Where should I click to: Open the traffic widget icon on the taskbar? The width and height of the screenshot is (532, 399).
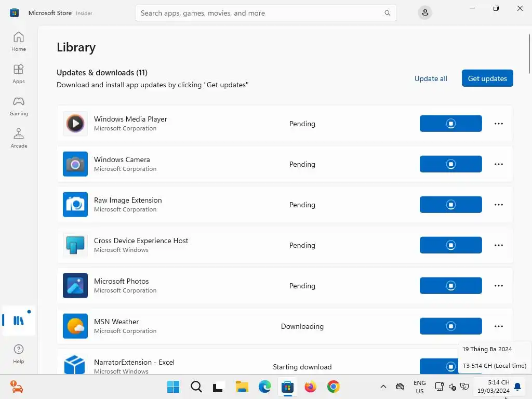coord(16,387)
